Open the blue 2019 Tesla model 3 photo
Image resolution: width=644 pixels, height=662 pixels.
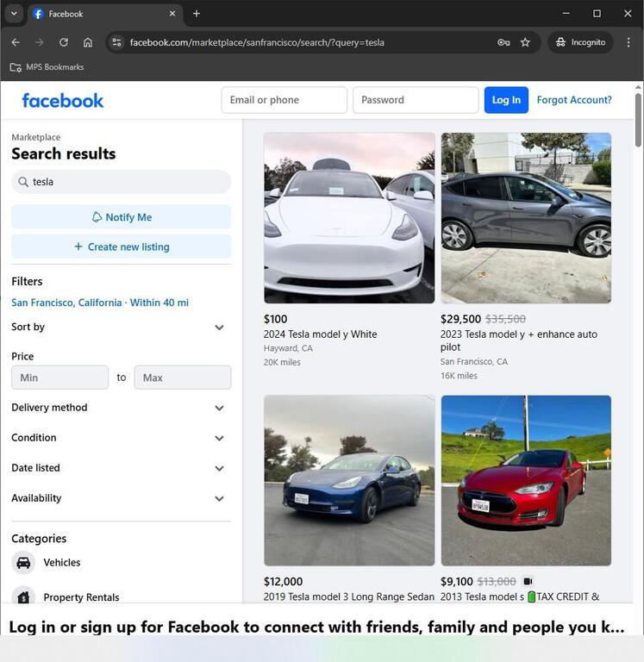(x=349, y=480)
